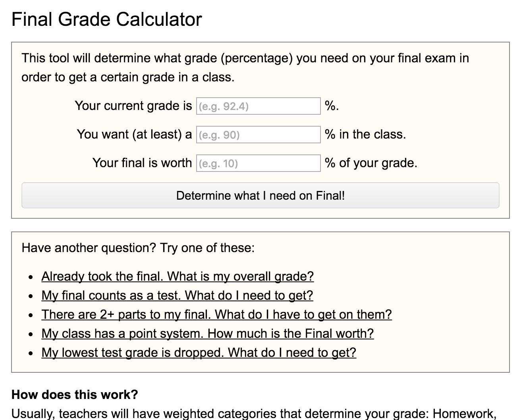Open the 2+ parts to my final link
Viewport: 525px width, 420px height.
point(216,314)
